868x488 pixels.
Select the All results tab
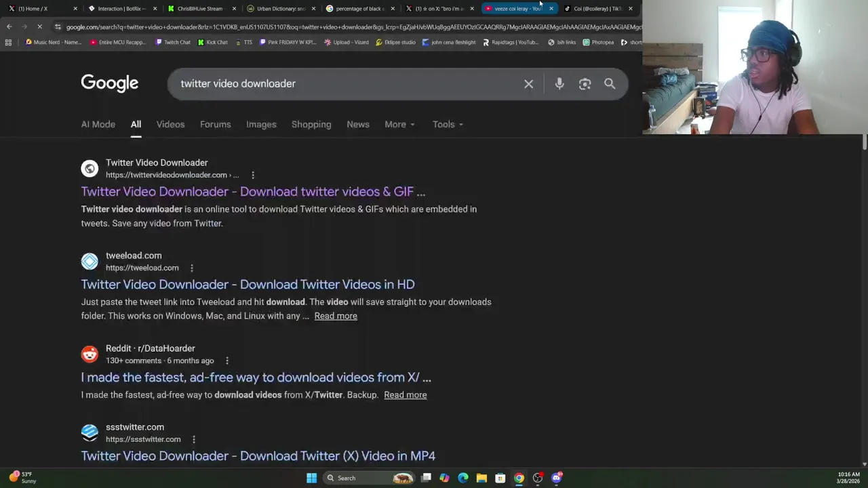(x=136, y=124)
